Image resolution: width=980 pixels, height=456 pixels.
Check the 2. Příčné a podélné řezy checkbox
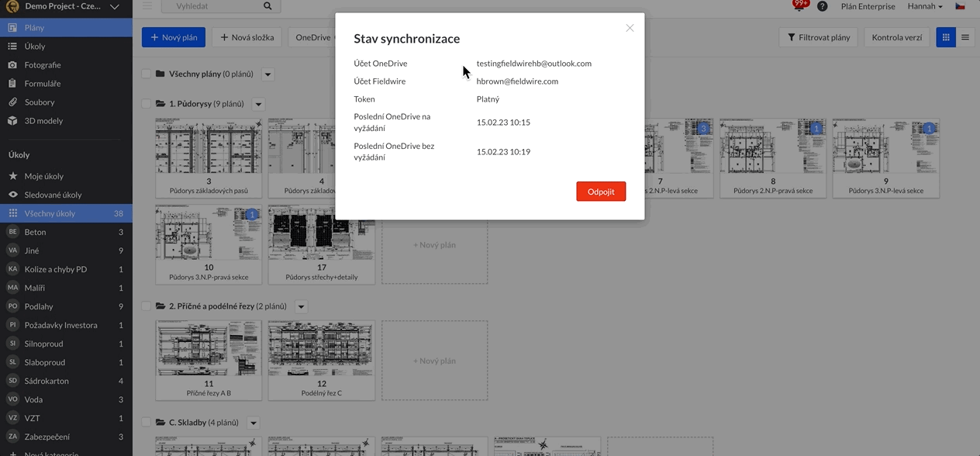[x=146, y=306]
